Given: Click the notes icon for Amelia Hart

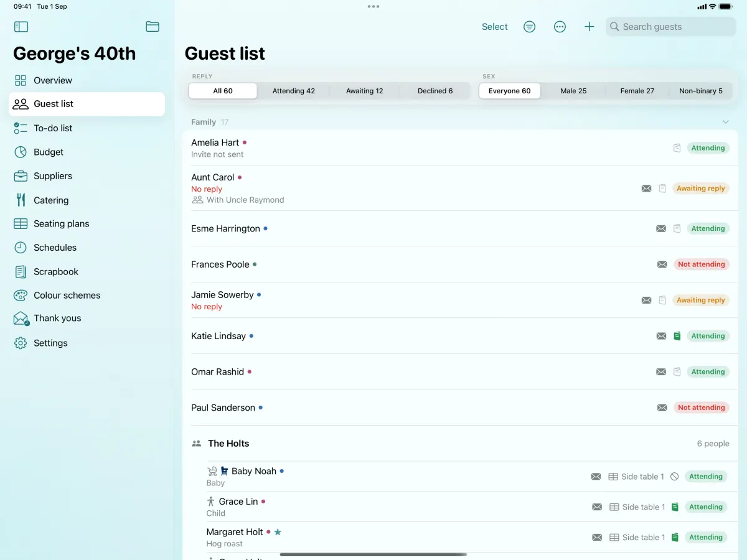Looking at the screenshot, I should [677, 148].
